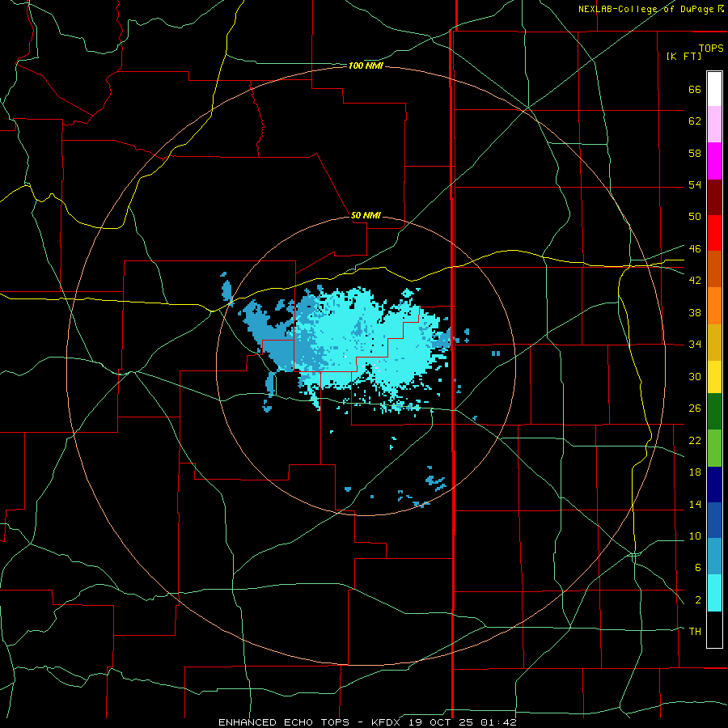Click the cyan 10 kft legend swatch
This screenshot has width=728, height=728.
(714, 593)
